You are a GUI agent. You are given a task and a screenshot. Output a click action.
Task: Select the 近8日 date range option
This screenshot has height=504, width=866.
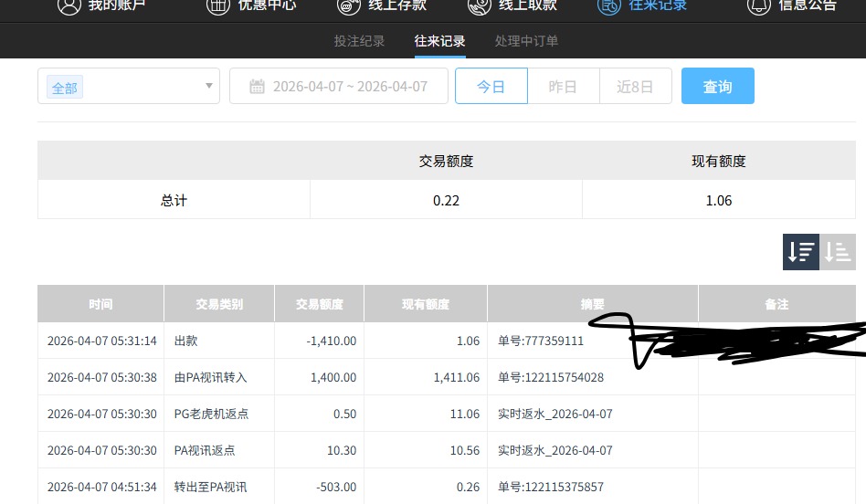(635, 87)
